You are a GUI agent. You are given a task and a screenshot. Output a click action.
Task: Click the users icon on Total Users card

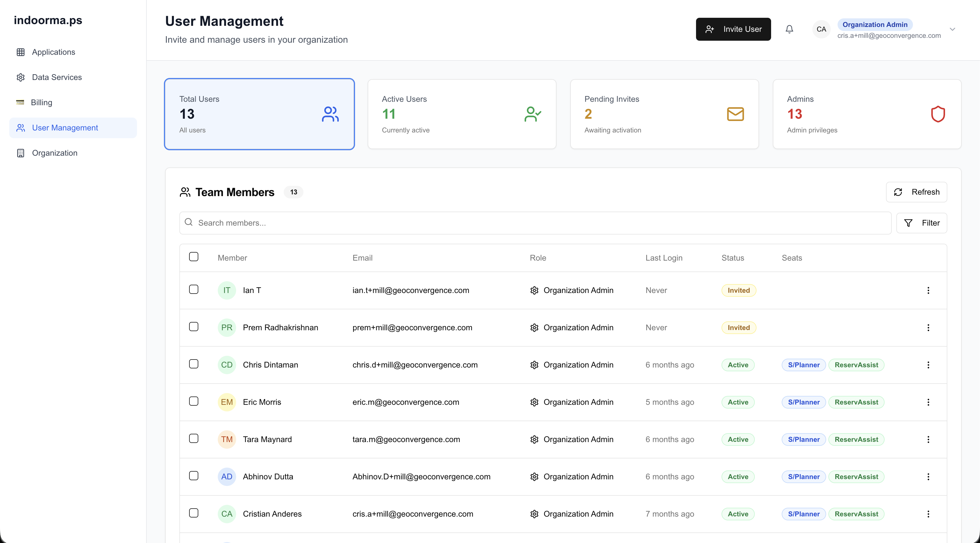point(330,114)
